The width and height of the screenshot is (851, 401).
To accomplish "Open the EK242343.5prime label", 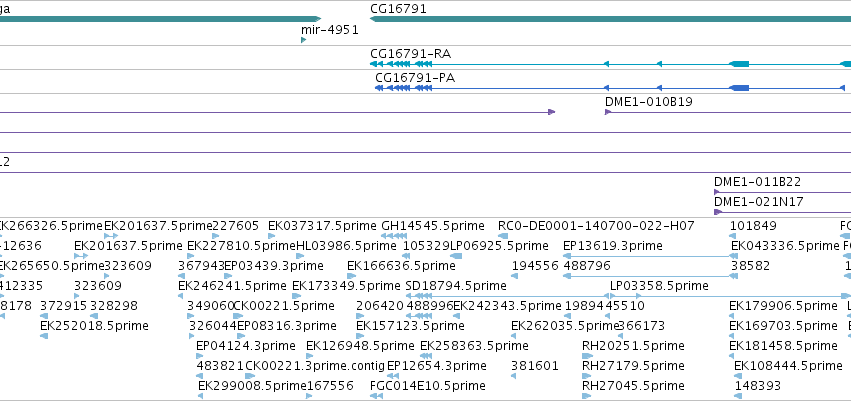I will pyautogui.click(x=507, y=305).
